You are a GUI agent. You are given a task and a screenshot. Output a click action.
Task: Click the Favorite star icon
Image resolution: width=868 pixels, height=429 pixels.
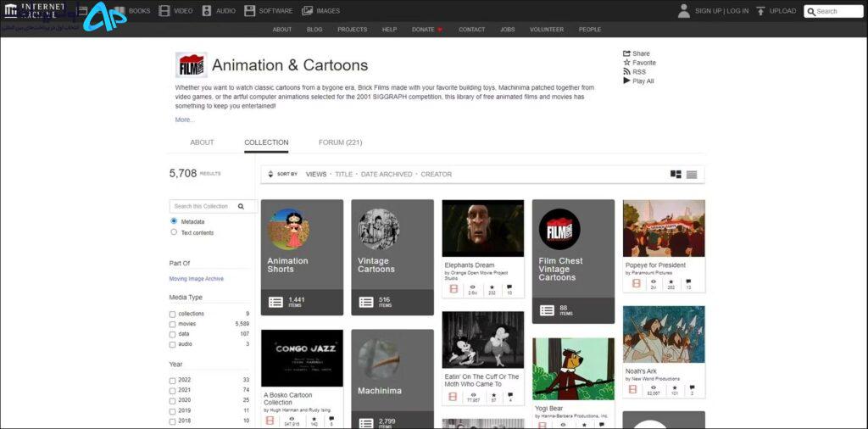(626, 63)
